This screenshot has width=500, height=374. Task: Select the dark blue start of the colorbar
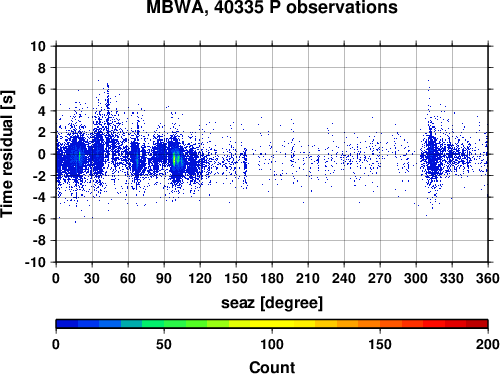[x=67, y=324]
